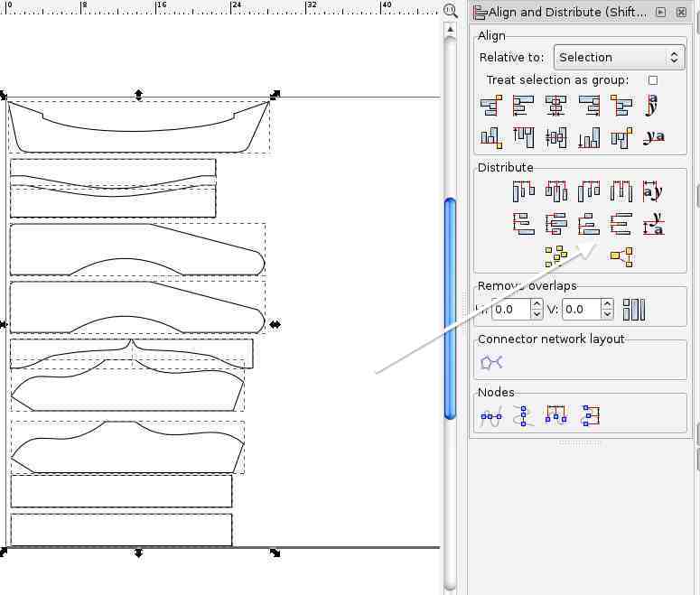Distribute text baselines vertically
The image size is (700, 595).
(x=654, y=224)
